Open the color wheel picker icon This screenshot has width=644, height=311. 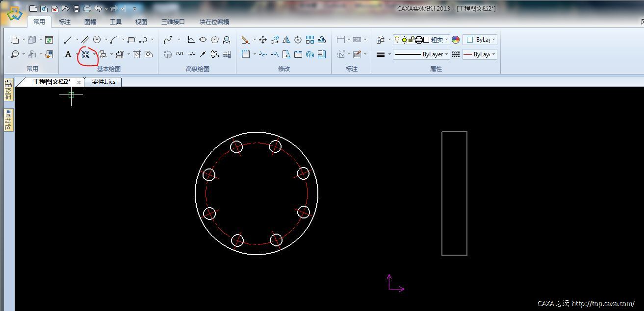pyautogui.click(x=456, y=40)
